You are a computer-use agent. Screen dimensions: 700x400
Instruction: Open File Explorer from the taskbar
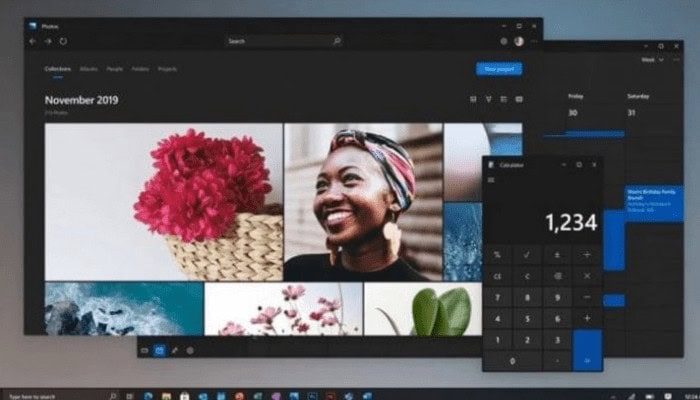(166, 396)
